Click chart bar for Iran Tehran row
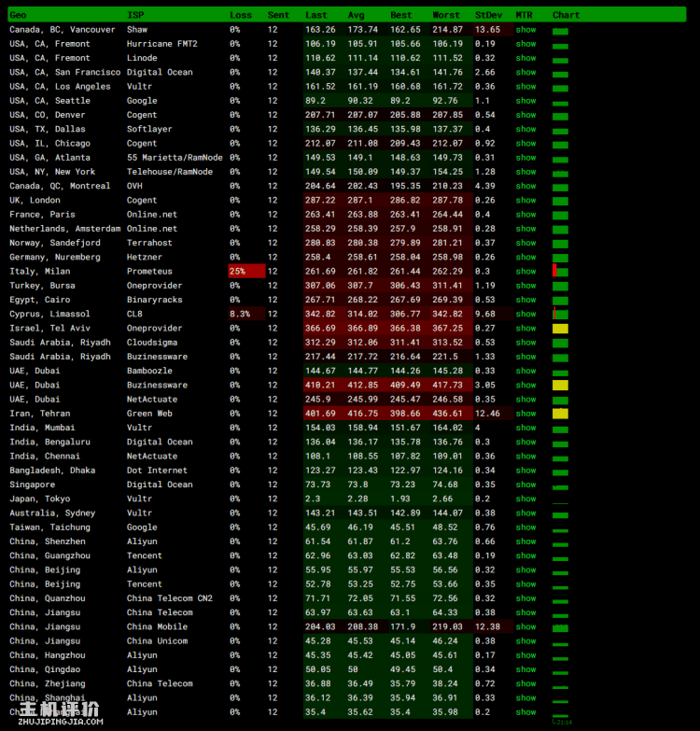700x731 pixels. (560, 414)
